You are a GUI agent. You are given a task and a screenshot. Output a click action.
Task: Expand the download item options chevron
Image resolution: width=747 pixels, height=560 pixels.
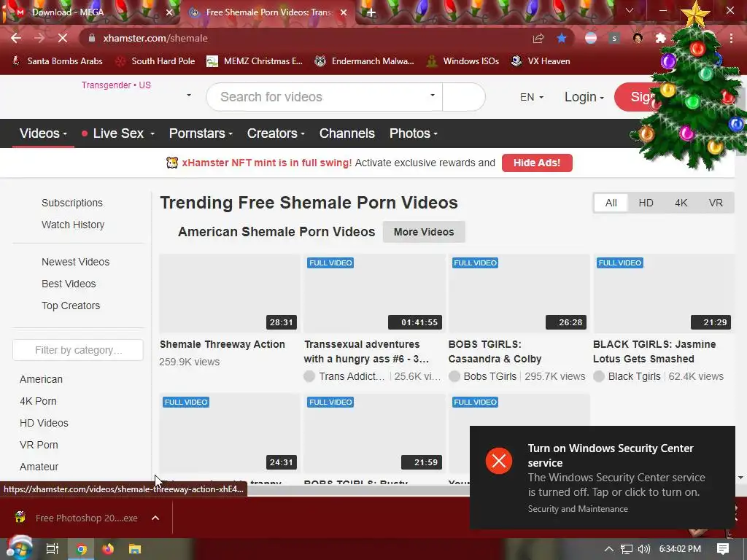tap(155, 518)
